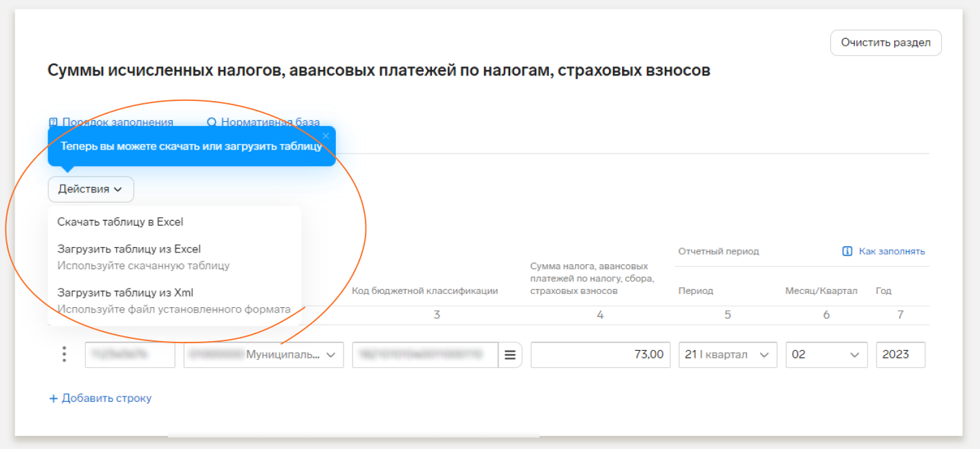Open the 21 I квартал period dropdown

728,355
